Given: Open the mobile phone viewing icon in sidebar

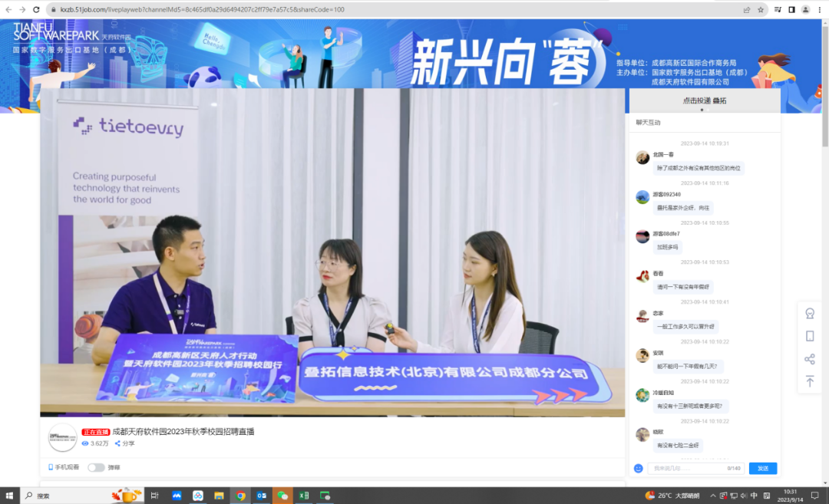Looking at the screenshot, I should [x=809, y=336].
